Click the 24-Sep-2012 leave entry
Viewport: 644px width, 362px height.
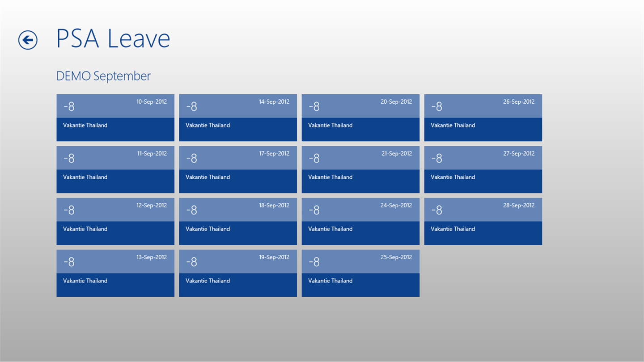[x=360, y=221]
